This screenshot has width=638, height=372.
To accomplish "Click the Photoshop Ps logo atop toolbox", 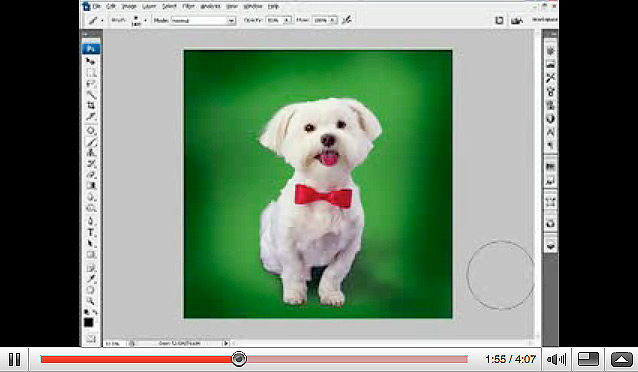I will click(x=91, y=49).
